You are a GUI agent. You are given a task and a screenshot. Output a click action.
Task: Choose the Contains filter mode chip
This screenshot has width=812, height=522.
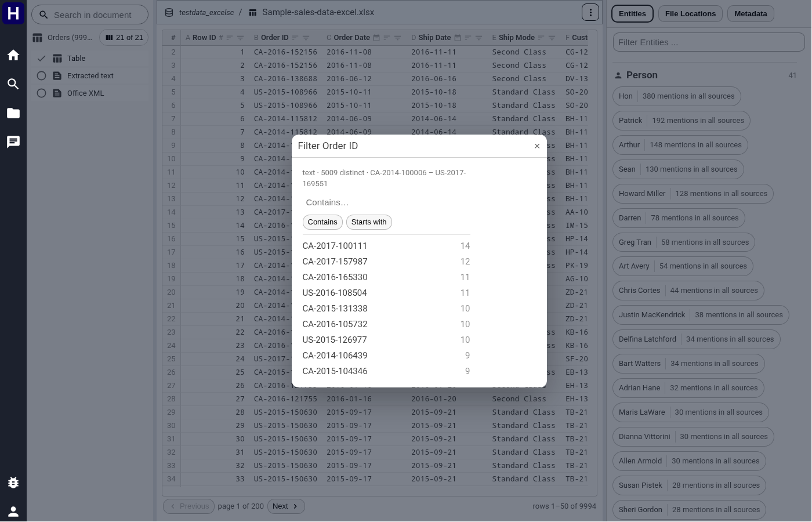click(x=322, y=222)
